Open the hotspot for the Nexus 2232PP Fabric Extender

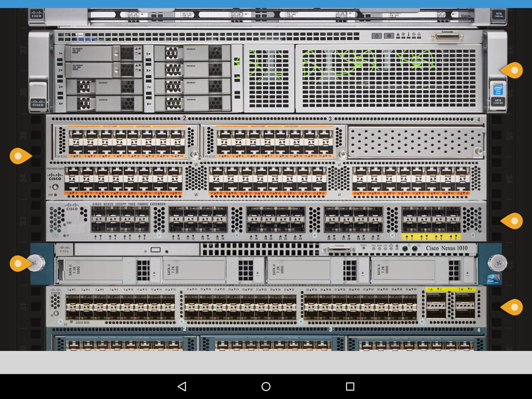[512, 221]
